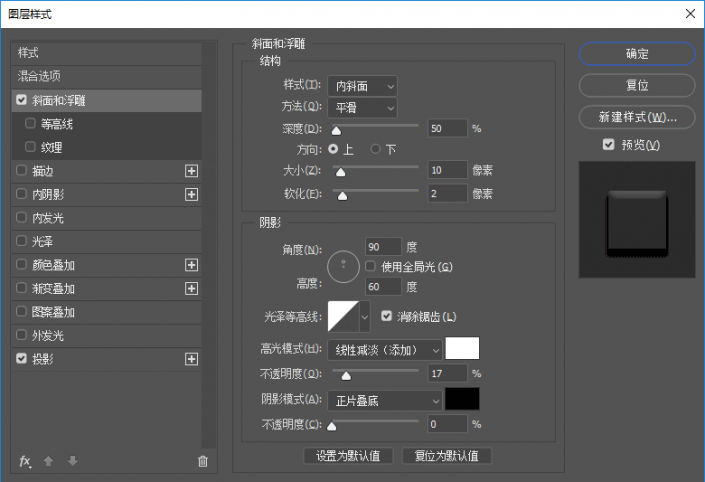705x482 pixels.
Task: Enable the 等高线 checkbox
Action: (30, 123)
